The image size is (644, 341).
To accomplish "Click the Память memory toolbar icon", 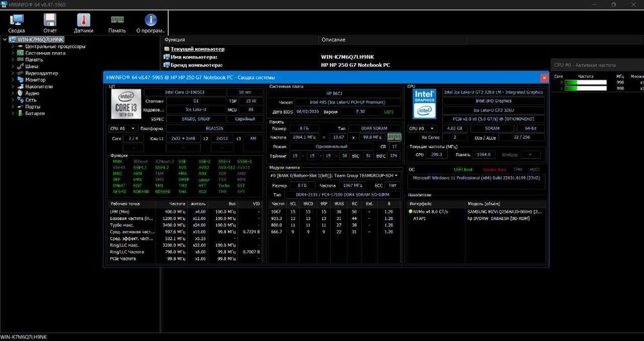I will coord(117,23).
